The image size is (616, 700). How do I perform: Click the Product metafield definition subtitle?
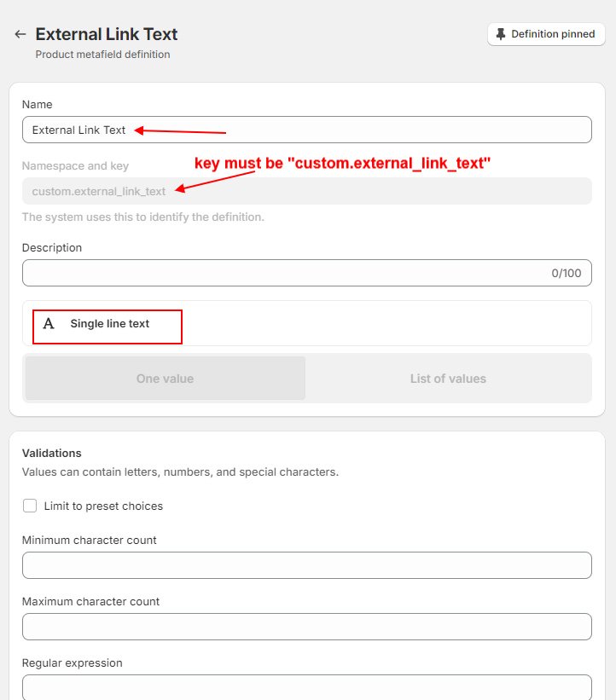click(102, 55)
